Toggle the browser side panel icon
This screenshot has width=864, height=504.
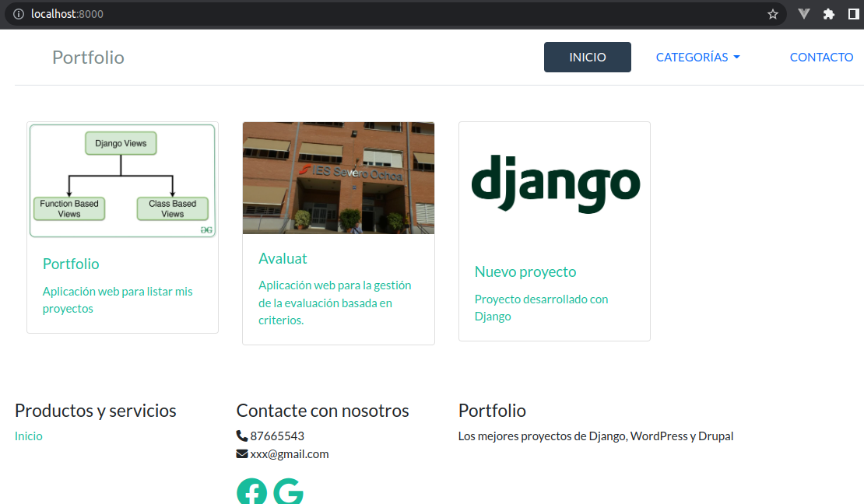pyautogui.click(x=853, y=14)
